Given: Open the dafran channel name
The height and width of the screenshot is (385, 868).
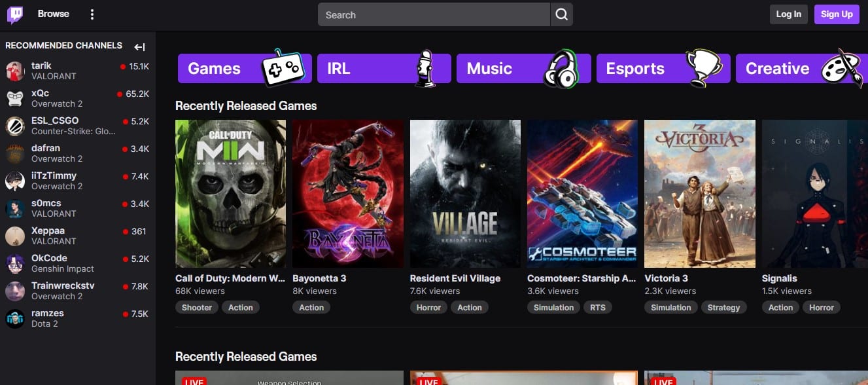Looking at the screenshot, I should click(46, 148).
